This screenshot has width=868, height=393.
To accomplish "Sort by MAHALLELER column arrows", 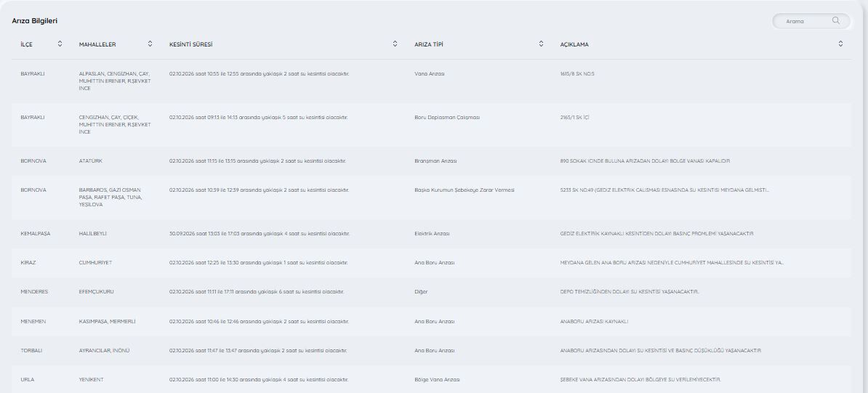I will (150, 44).
